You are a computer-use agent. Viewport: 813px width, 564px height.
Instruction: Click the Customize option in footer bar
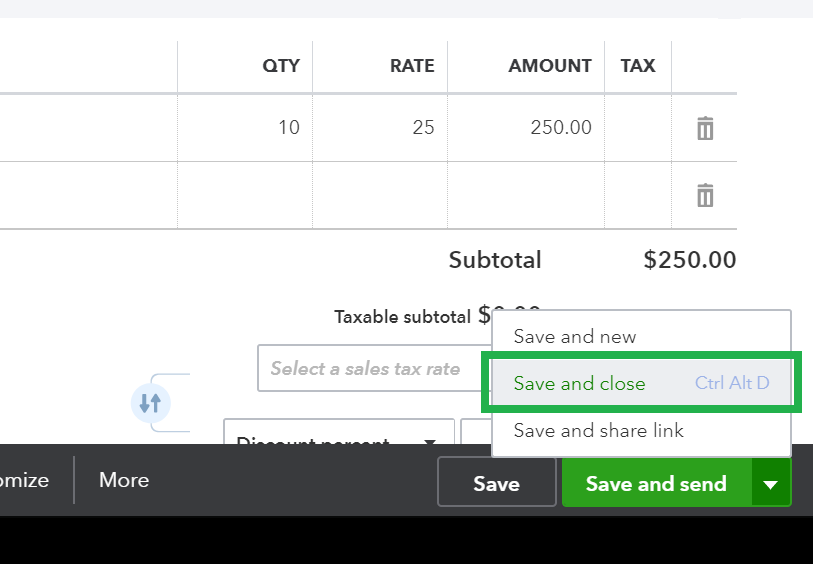point(25,480)
